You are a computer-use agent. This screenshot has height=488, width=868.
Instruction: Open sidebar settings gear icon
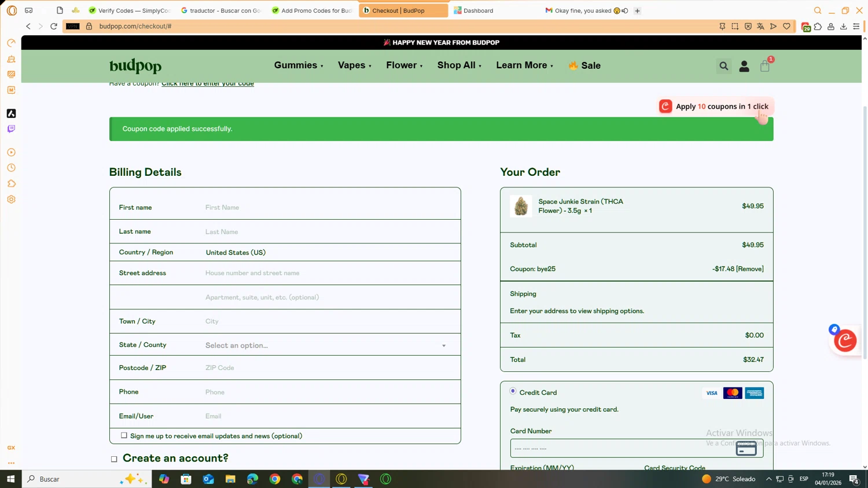(x=11, y=199)
